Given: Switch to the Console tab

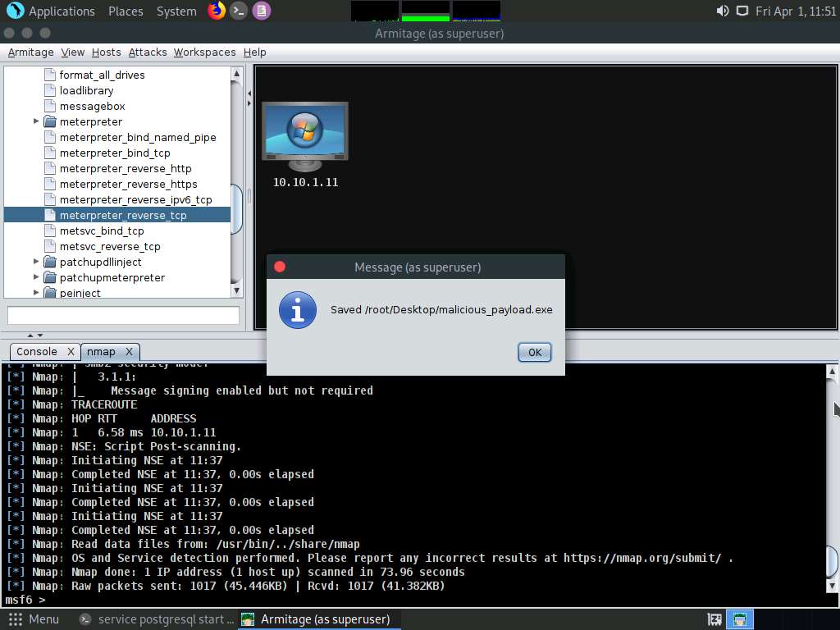Looking at the screenshot, I should coord(37,351).
